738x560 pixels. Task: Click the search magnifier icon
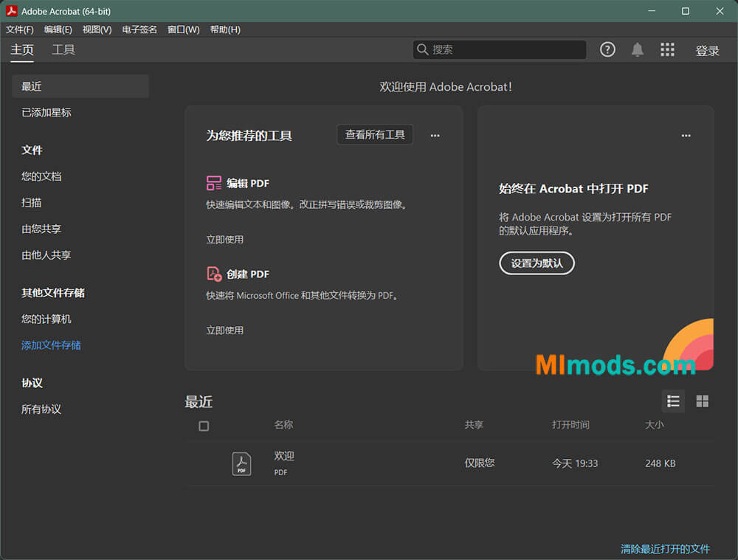tap(422, 49)
